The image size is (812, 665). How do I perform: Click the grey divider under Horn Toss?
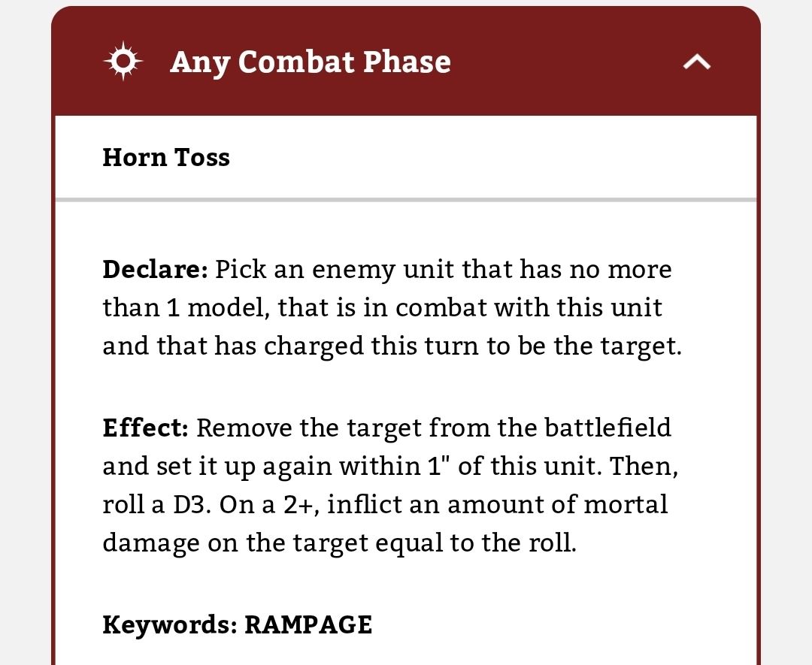tap(406, 200)
